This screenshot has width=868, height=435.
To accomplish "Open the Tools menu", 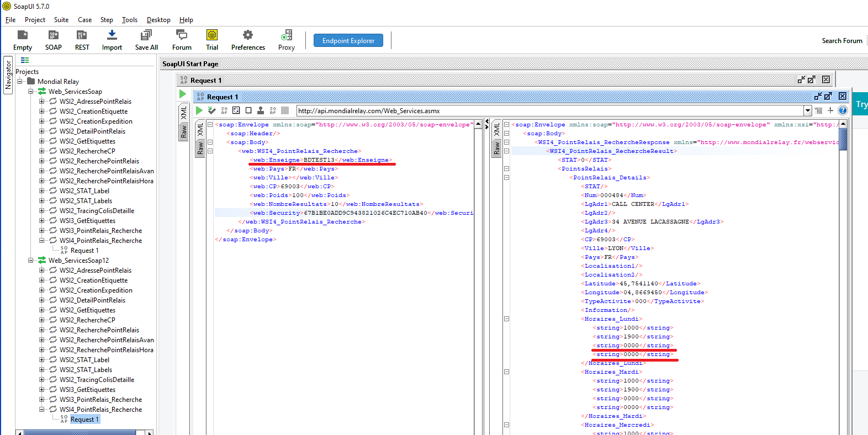I will coord(130,20).
